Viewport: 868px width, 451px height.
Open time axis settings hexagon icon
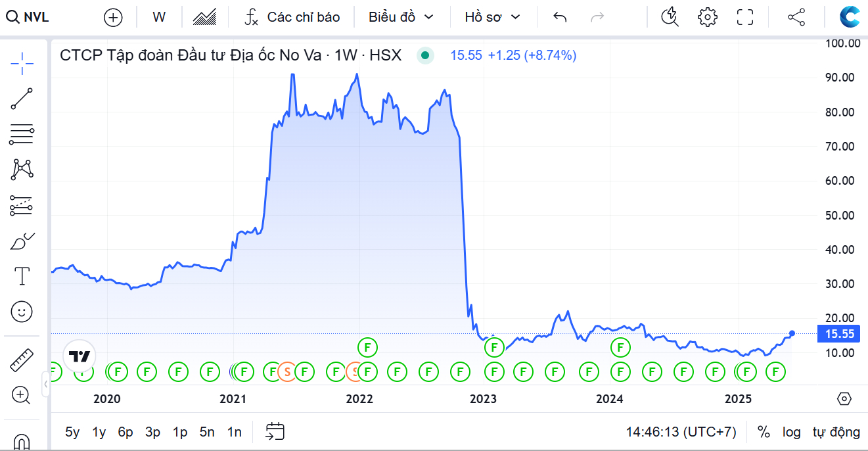point(845,398)
